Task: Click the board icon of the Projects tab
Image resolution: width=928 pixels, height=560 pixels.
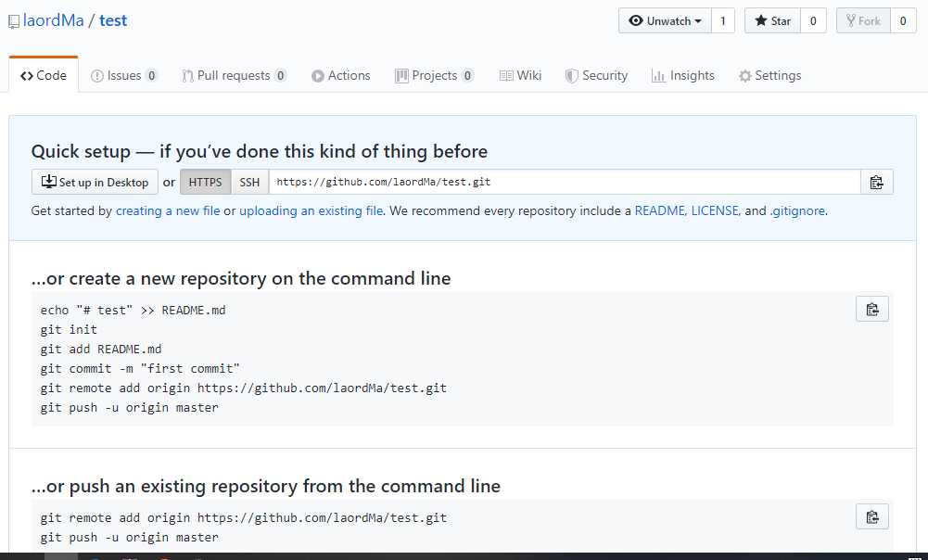Action: 401,76
